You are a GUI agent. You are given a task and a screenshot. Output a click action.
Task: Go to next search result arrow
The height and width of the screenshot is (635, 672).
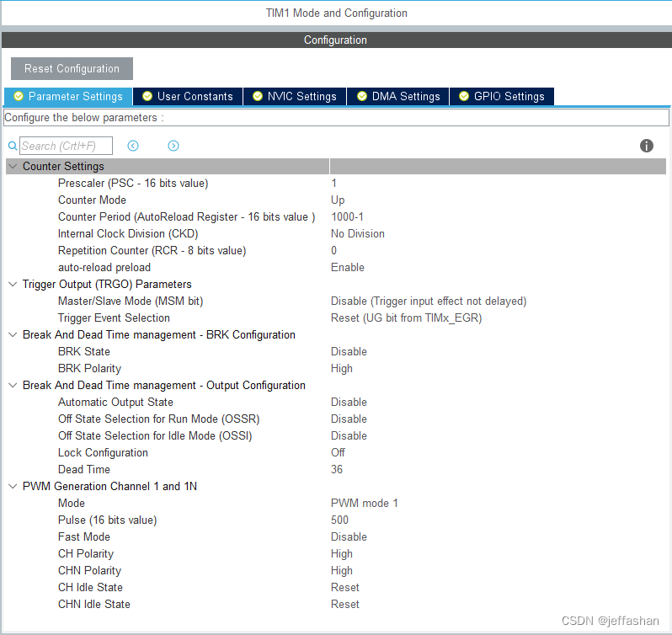pyautogui.click(x=173, y=146)
